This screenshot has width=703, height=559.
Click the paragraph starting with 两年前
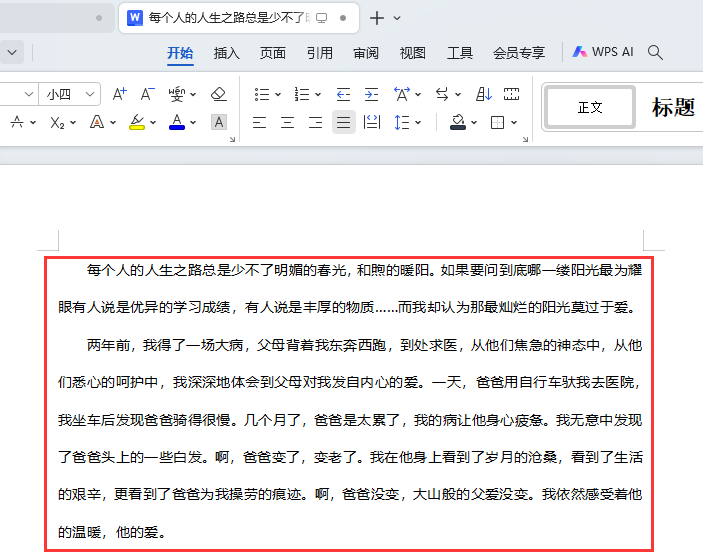pyautogui.click(x=350, y=439)
